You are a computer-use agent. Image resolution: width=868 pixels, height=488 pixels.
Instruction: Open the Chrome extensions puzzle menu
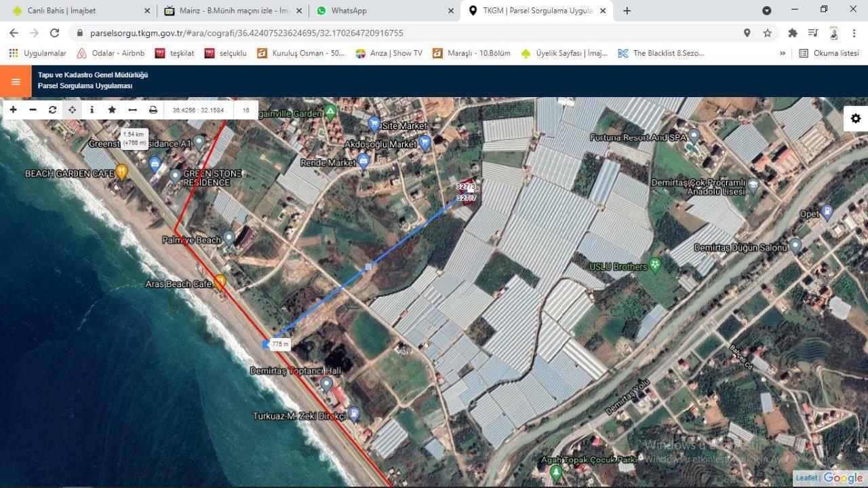(792, 33)
